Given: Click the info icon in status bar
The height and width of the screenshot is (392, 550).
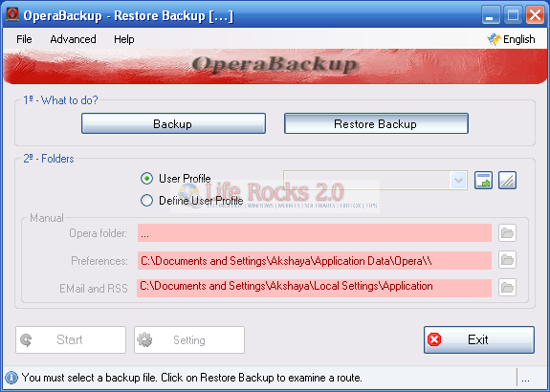Looking at the screenshot, I should pyautogui.click(x=11, y=378).
